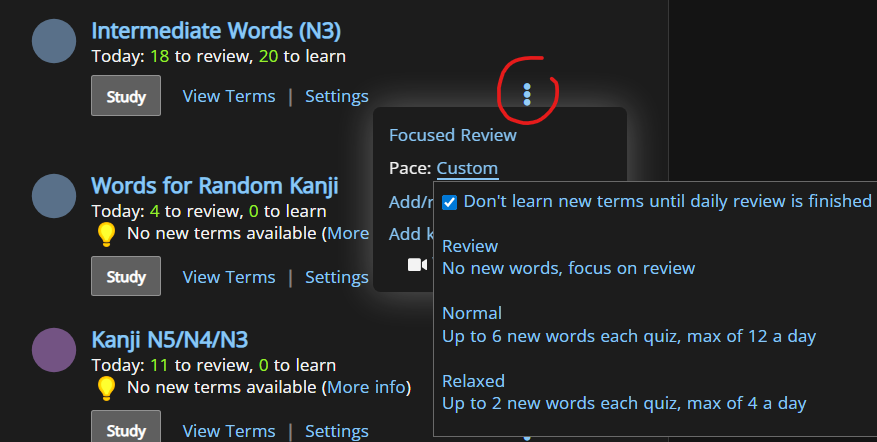Click the video camera icon in popup menu
The width and height of the screenshot is (877, 442).
tap(417, 265)
